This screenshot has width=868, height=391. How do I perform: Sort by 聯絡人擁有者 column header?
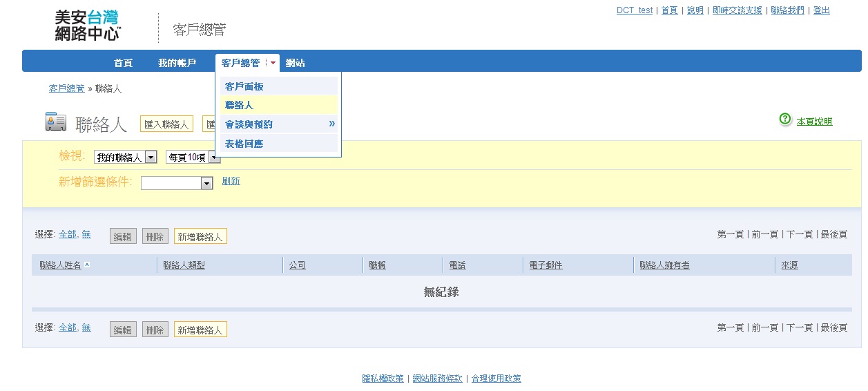664,265
